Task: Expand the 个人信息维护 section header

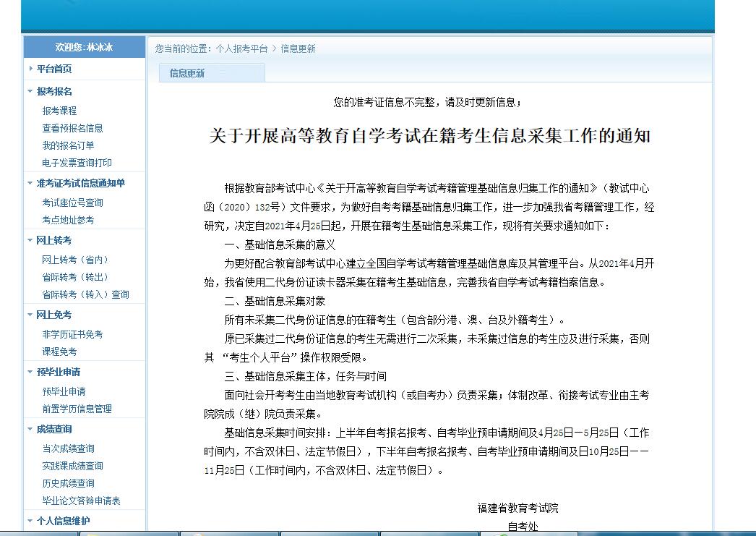Action: (64, 521)
